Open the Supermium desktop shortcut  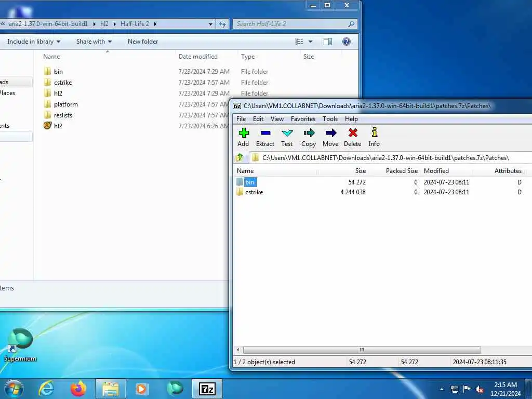pyautogui.click(x=20, y=345)
